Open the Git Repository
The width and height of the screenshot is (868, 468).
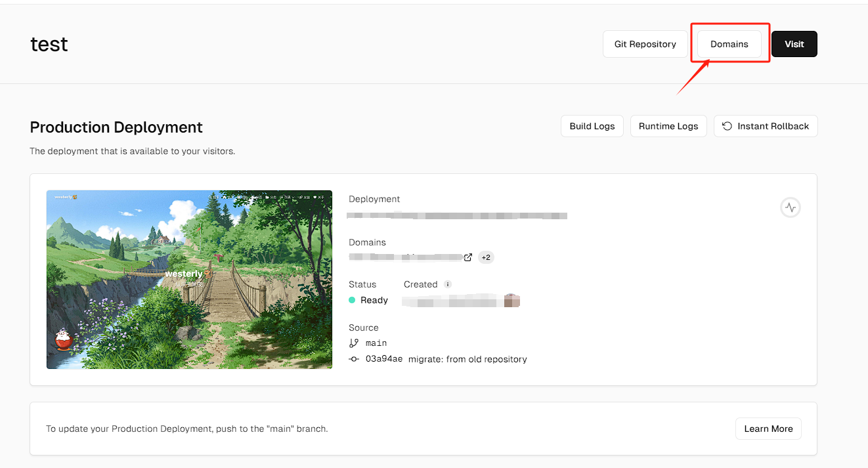(x=645, y=44)
